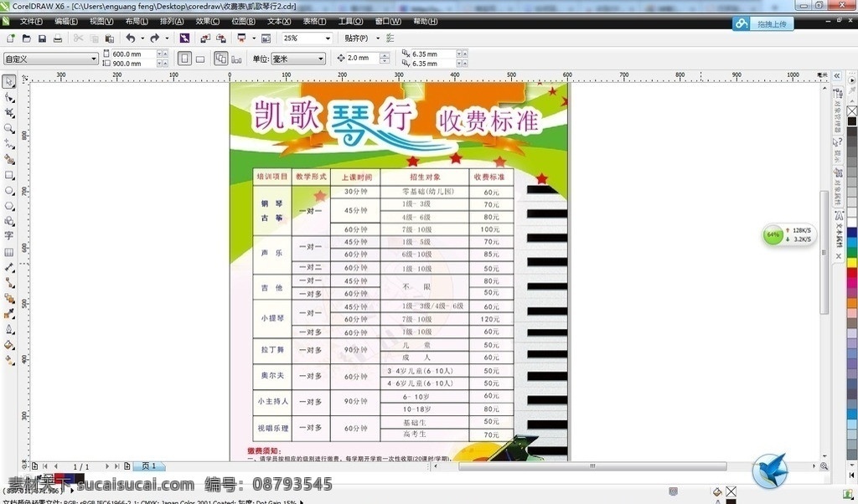Open a file via folder icon
The width and height of the screenshot is (858, 504).
[26, 39]
